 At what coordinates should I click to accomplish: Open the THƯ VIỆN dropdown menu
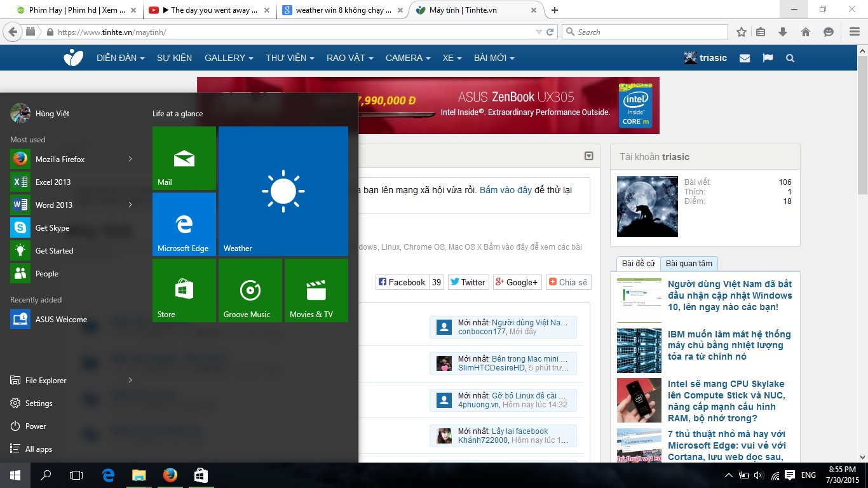pos(290,58)
